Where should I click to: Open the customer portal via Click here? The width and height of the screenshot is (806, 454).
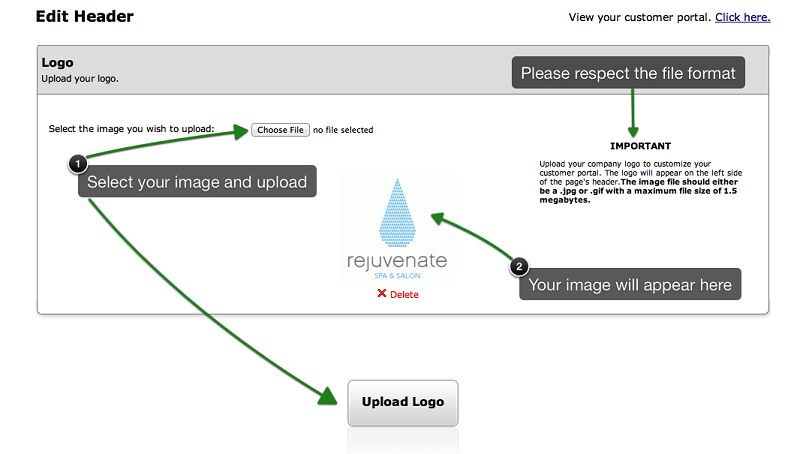coord(742,17)
